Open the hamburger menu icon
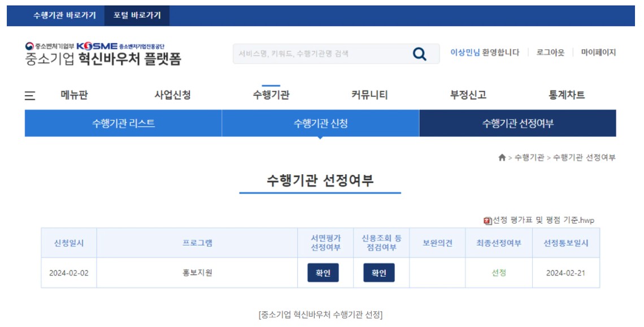644x327 pixels. [x=30, y=96]
